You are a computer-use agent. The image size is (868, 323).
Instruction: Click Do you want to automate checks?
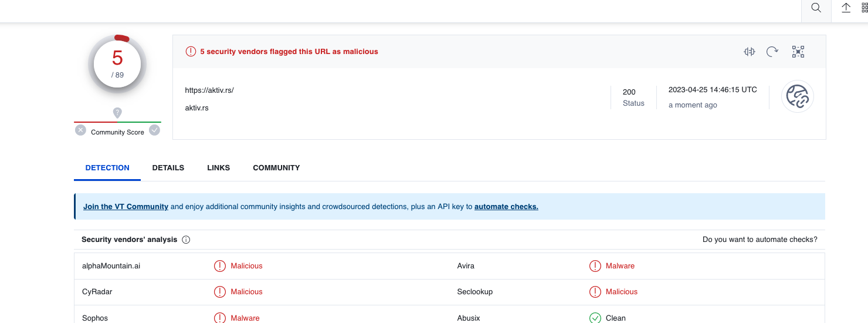tap(760, 240)
